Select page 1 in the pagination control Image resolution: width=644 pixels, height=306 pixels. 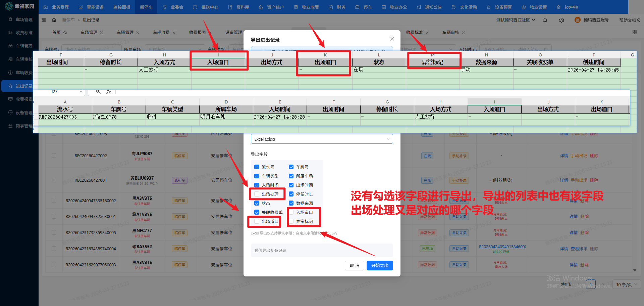[591, 284]
